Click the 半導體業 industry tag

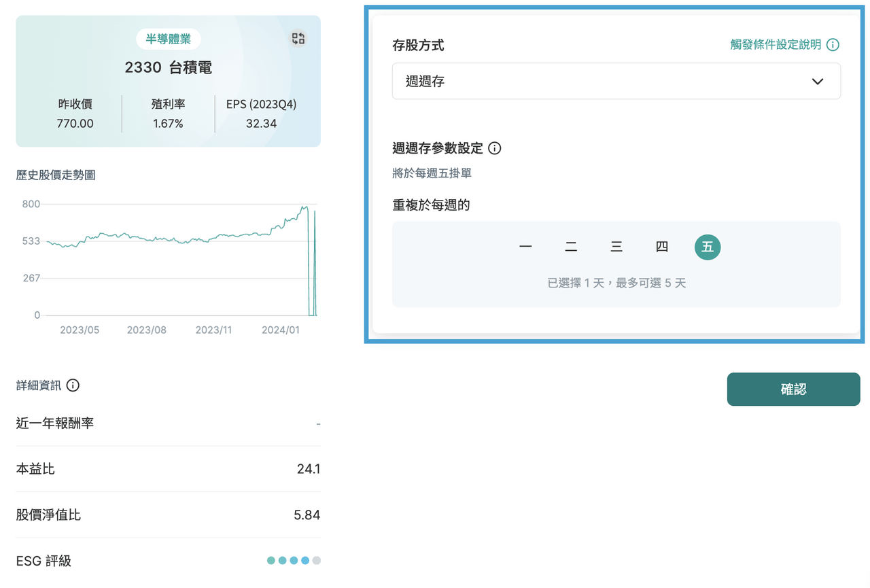point(169,39)
